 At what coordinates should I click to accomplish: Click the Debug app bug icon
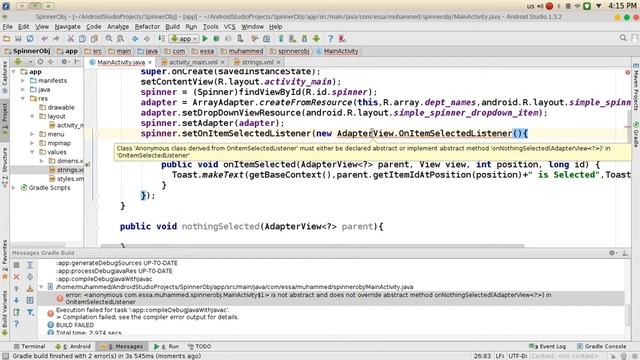click(216, 39)
